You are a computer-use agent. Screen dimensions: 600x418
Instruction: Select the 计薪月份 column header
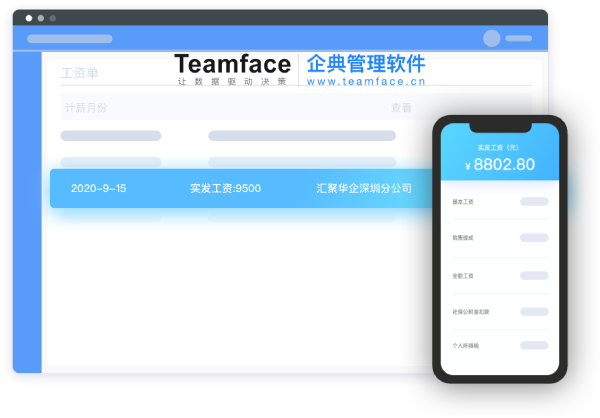[x=85, y=107]
